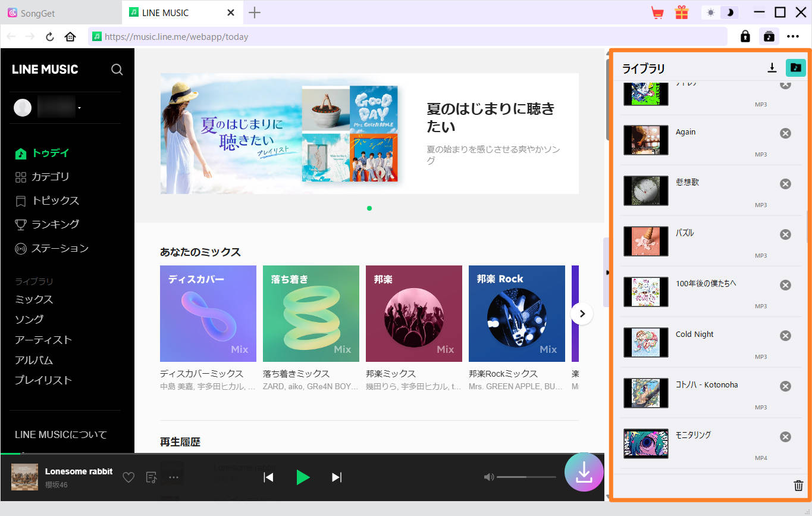Play the current song
Screen dimensions: 812x516
pos(303,477)
